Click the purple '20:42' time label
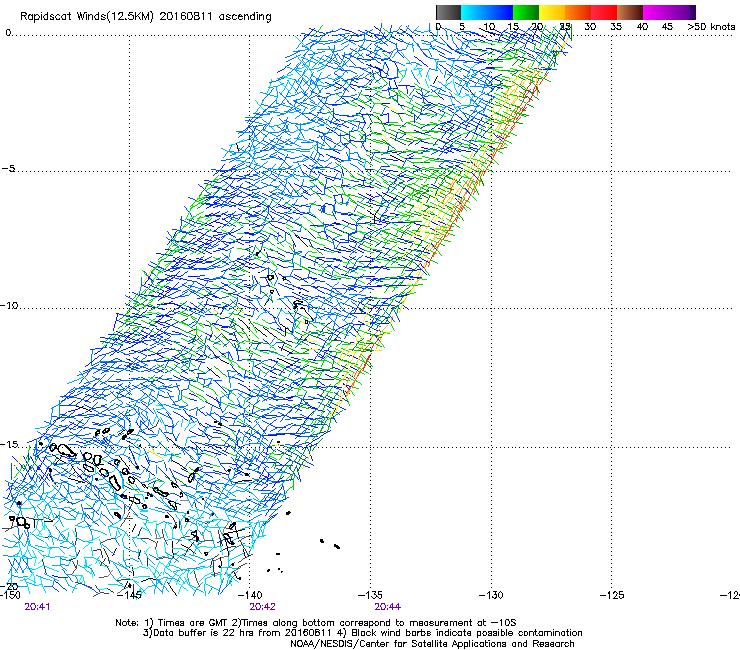The image size is (740, 650). [x=262, y=607]
